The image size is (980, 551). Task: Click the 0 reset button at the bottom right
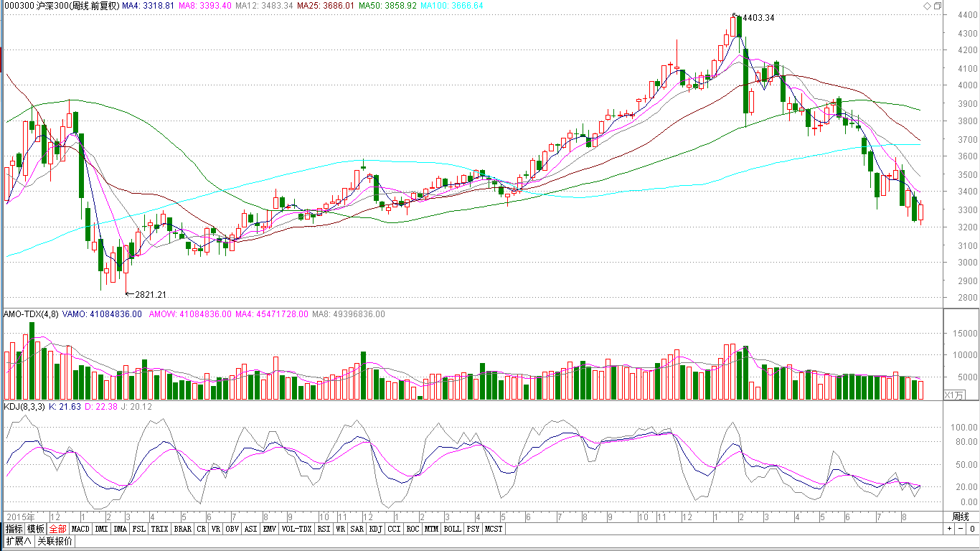tap(972, 529)
